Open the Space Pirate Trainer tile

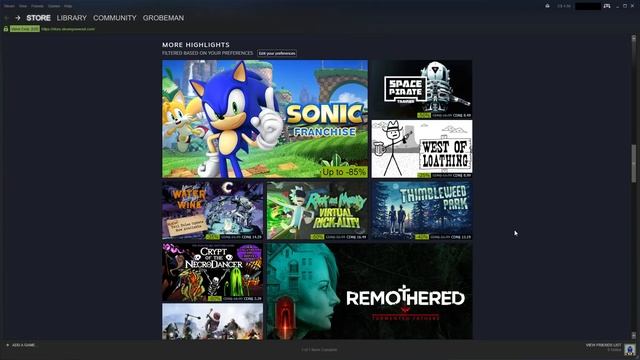point(422,89)
